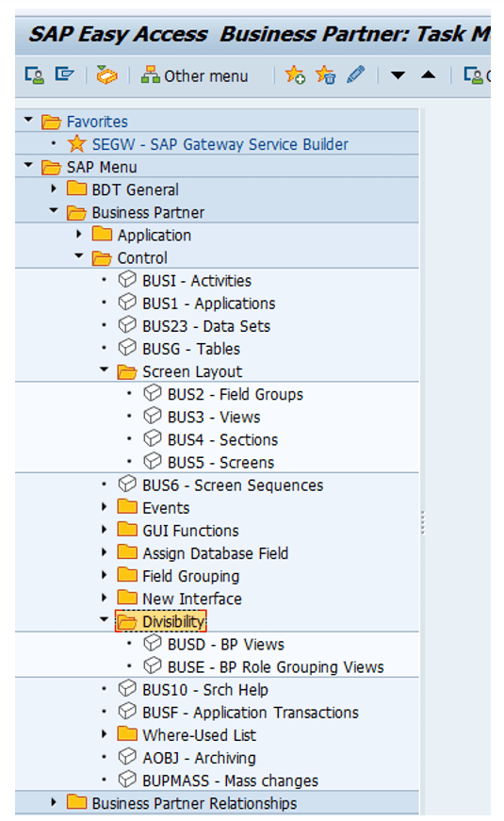504x821 pixels.
Task: Select BUPMASS - Mass changes transaction
Action: pos(230,780)
